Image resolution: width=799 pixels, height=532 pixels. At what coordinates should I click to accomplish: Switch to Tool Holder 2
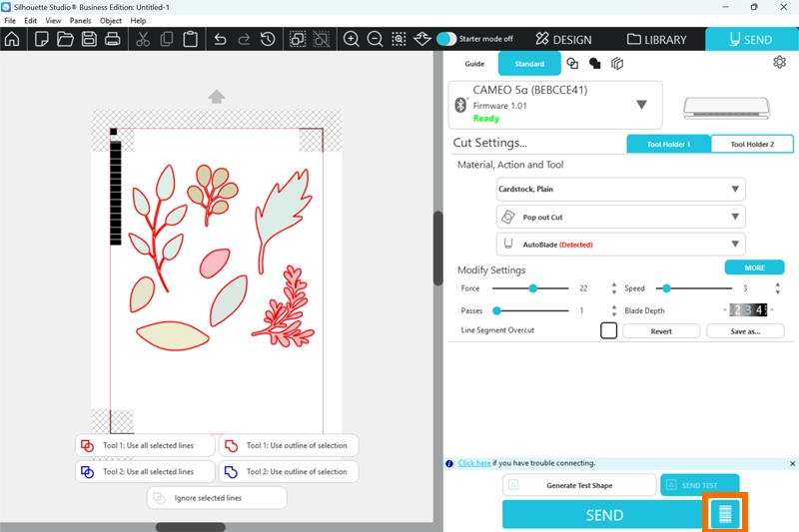(x=751, y=144)
